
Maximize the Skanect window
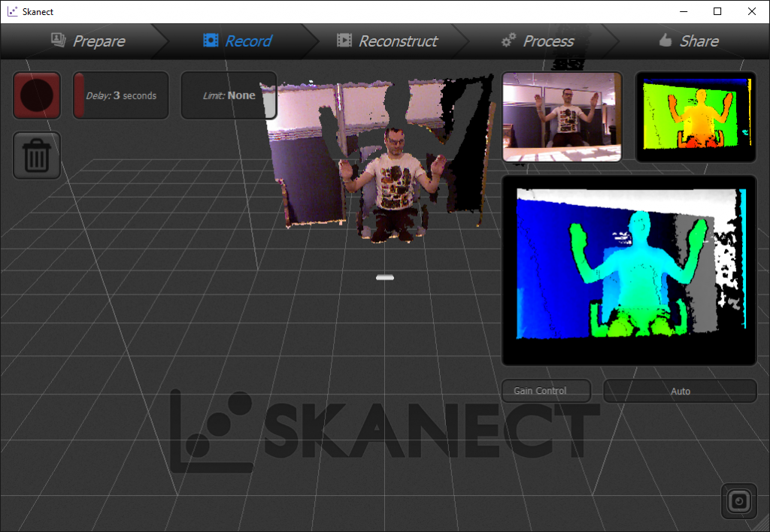point(717,11)
